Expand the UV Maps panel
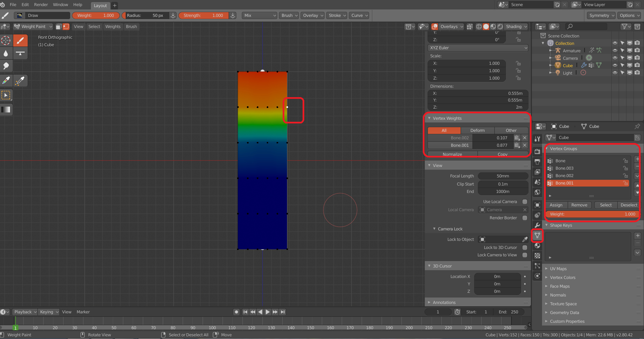 (x=558, y=269)
